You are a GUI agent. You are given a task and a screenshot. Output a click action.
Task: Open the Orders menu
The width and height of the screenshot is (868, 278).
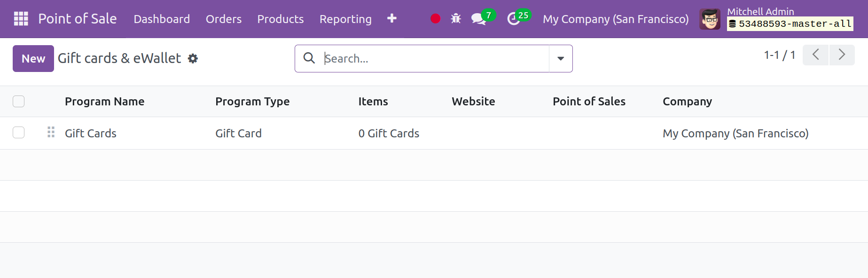click(x=223, y=19)
